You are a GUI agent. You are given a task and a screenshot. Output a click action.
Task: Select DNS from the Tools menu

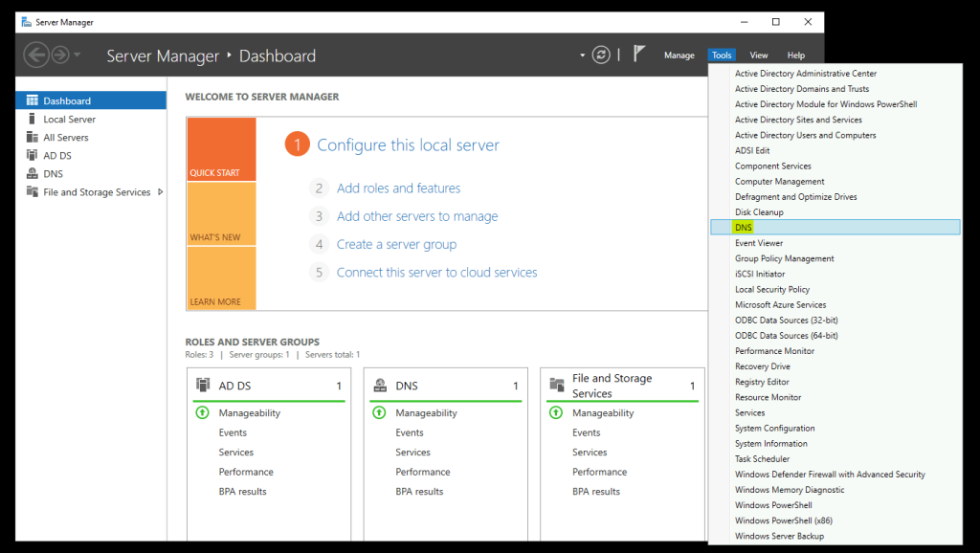click(835, 228)
